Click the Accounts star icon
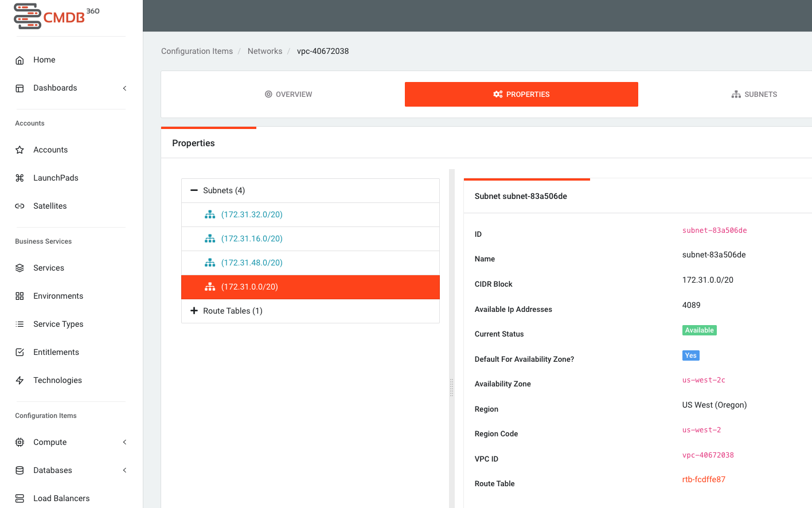Screen dimensions: 812x508 click(19, 150)
